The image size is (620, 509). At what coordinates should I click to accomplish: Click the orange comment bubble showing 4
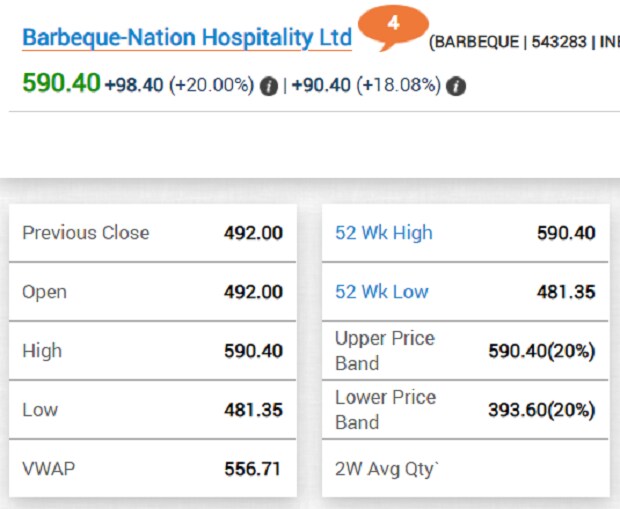(393, 27)
